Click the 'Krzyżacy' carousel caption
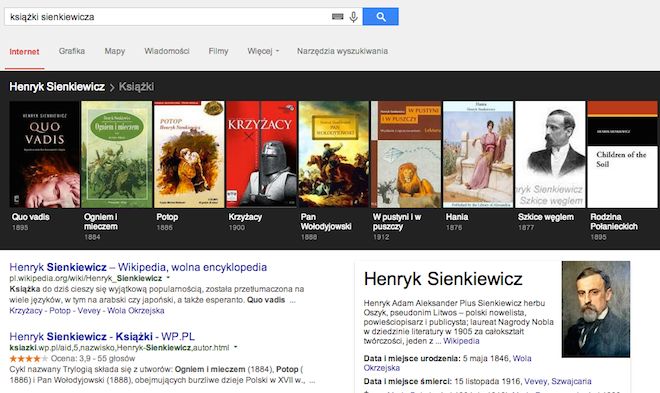 245,217
